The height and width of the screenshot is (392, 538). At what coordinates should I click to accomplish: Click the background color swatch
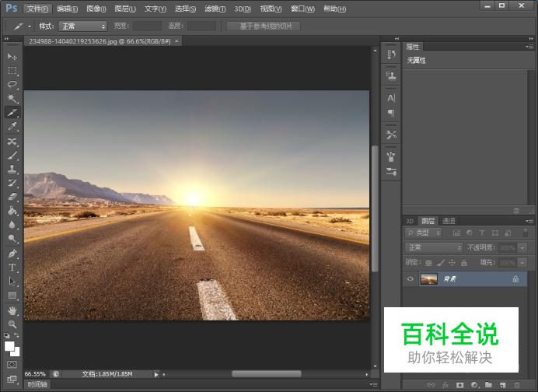(17, 352)
